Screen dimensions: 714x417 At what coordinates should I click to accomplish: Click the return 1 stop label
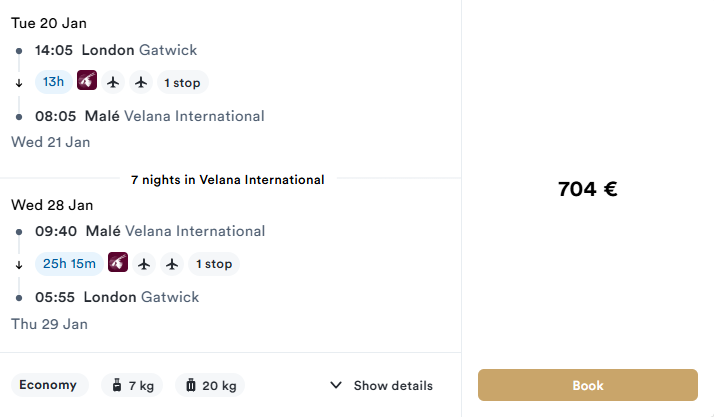tap(213, 264)
